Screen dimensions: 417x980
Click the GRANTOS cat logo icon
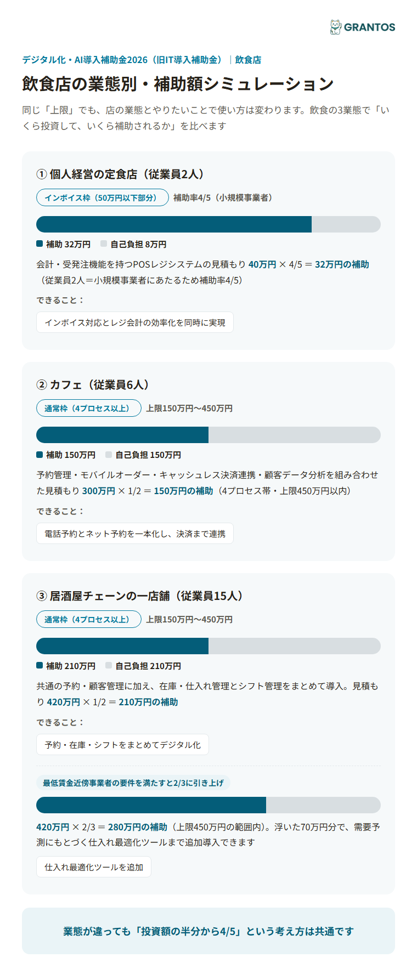335,27
